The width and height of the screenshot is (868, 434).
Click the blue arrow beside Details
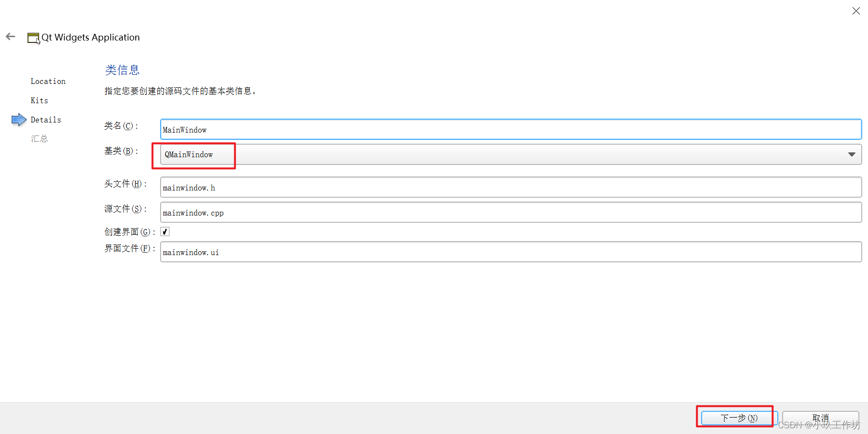coord(19,120)
